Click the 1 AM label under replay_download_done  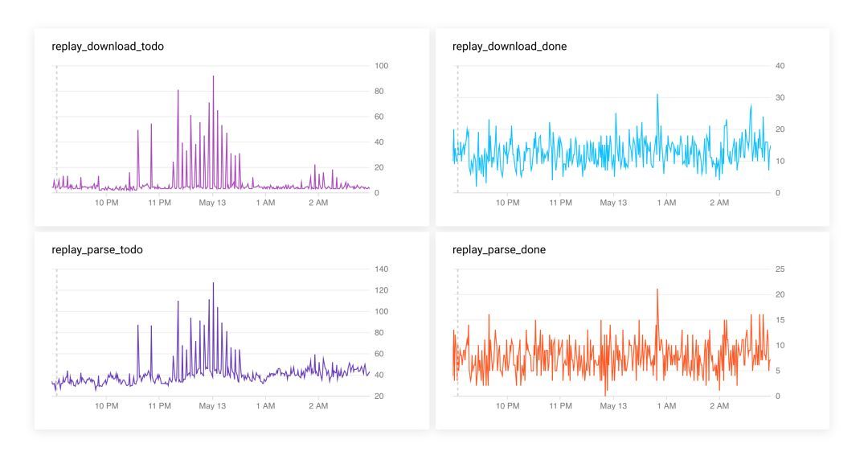coord(666,203)
